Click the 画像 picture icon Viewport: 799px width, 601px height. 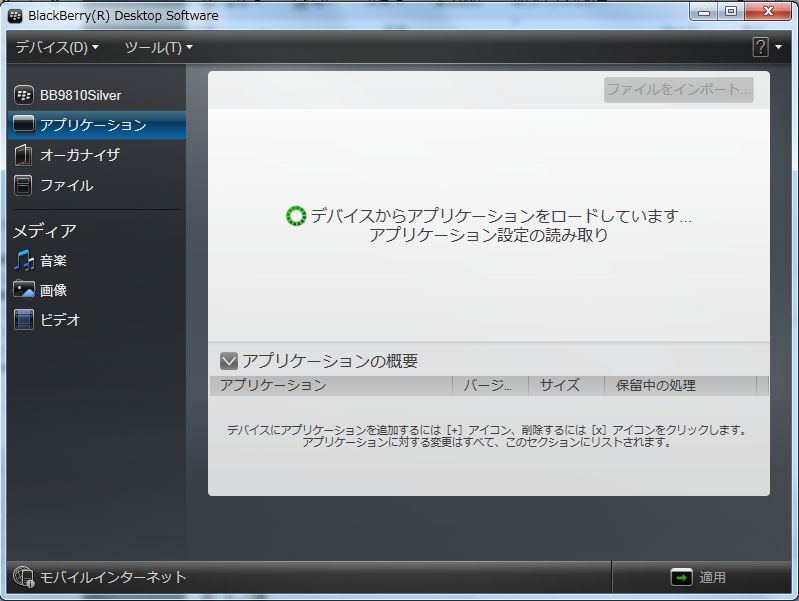point(23,290)
